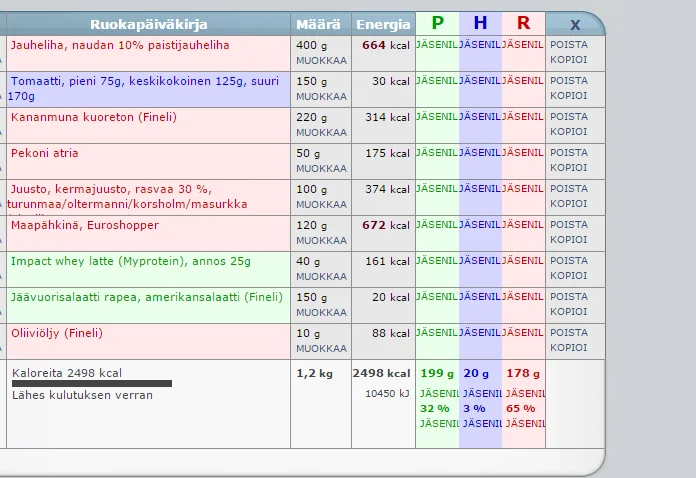Click Ruokapäiväkirja table header

click(148, 24)
